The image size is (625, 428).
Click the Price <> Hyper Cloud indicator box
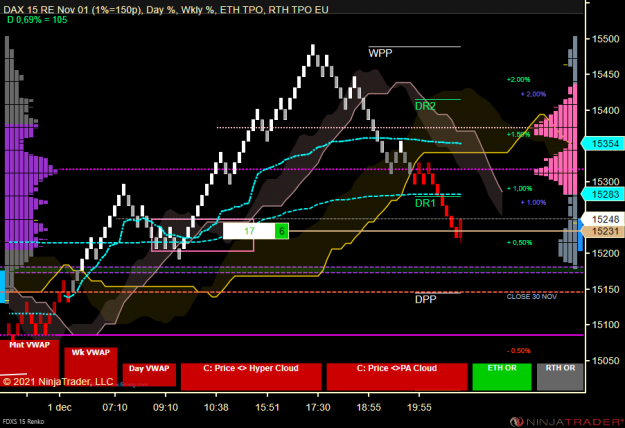pyautogui.click(x=251, y=376)
